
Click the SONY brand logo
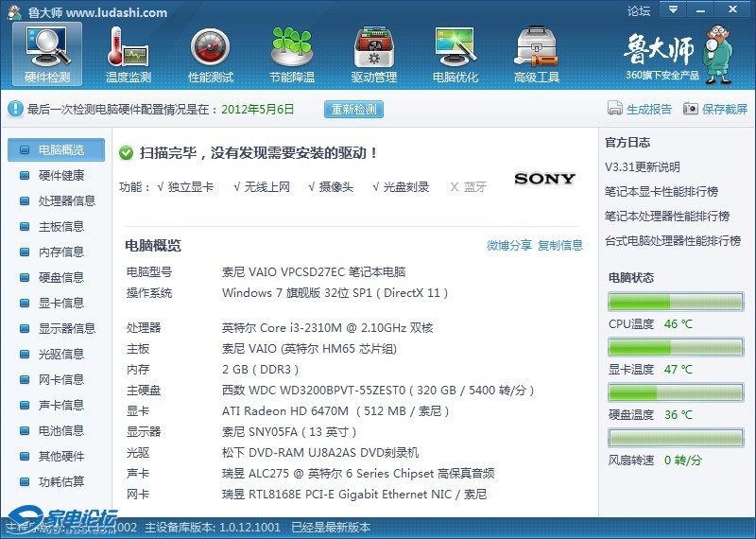pos(545,179)
